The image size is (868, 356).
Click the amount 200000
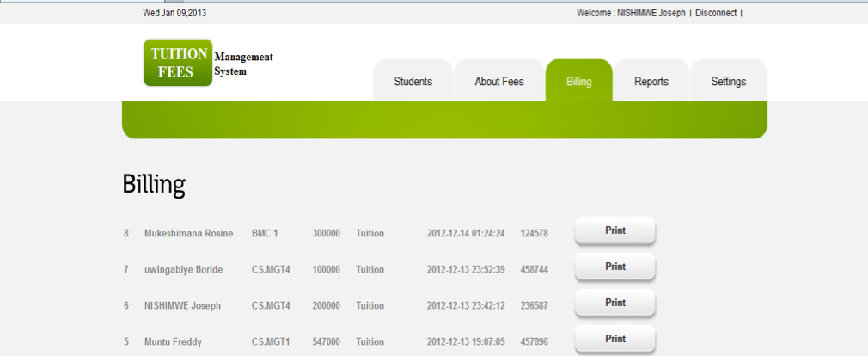click(x=326, y=305)
